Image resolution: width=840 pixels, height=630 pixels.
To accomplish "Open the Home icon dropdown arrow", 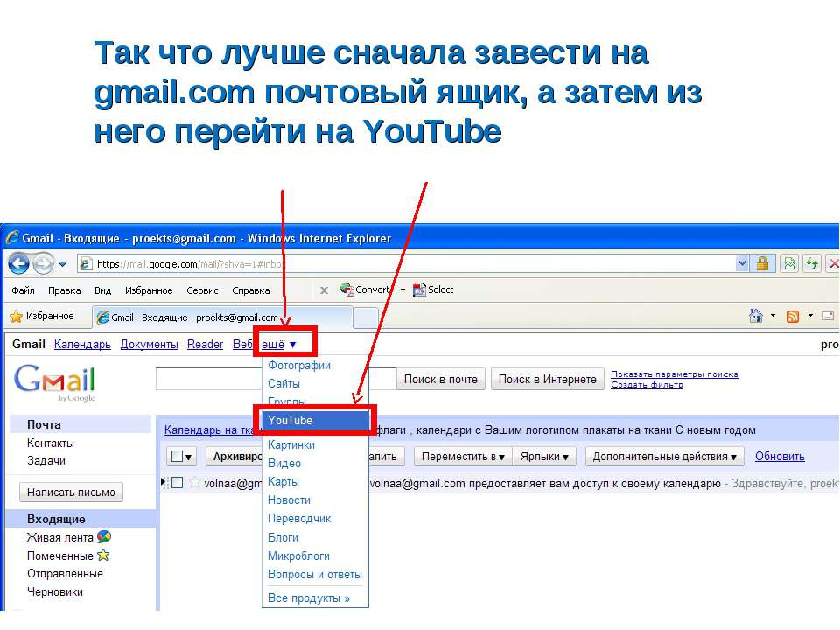I will coord(773,316).
